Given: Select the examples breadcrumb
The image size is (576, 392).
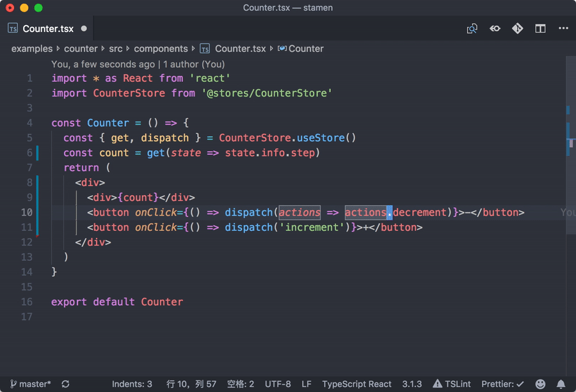Looking at the screenshot, I should [x=32, y=49].
